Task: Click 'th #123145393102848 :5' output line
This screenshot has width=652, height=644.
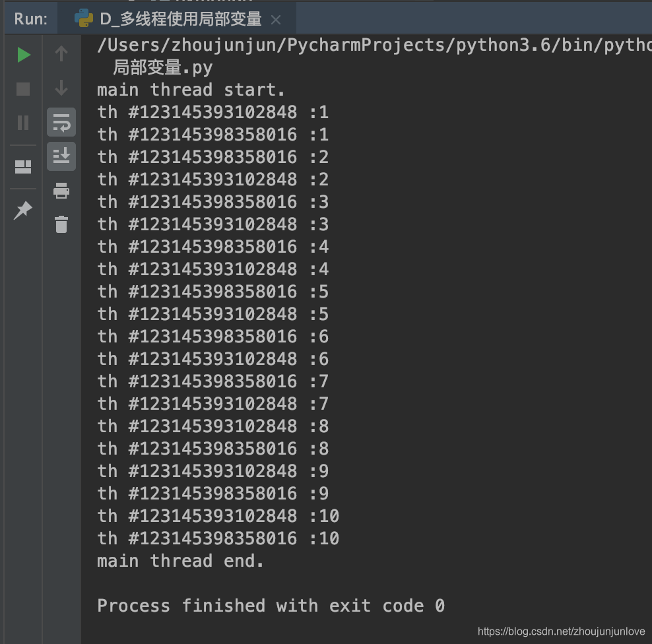Action: point(213,314)
